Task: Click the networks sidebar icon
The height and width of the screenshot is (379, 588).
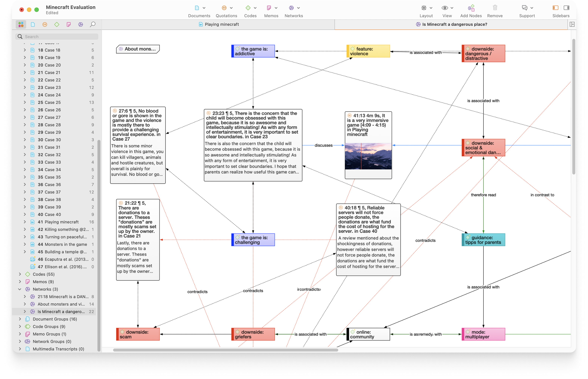Action: coord(81,24)
